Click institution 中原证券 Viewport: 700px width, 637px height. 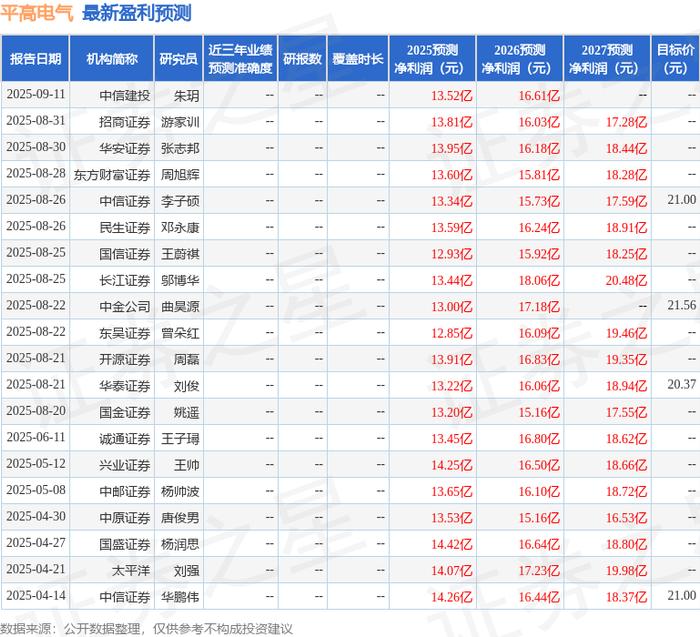125,517
